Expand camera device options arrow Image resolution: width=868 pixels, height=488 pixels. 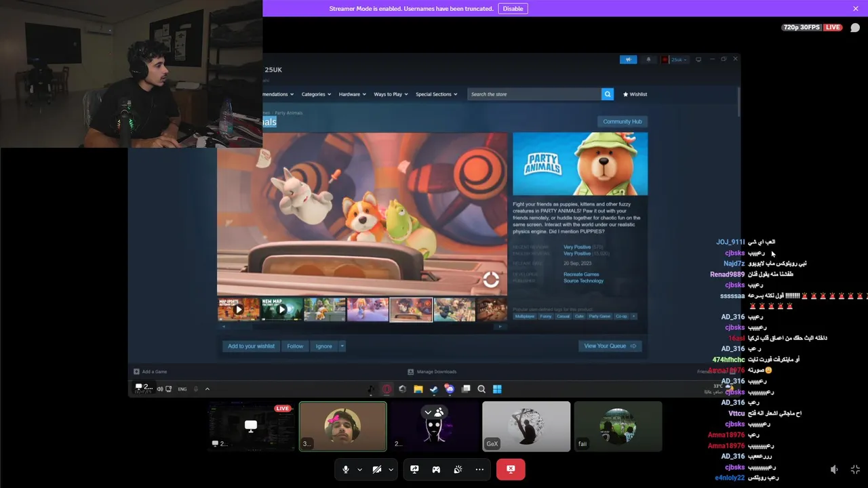[391, 469]
